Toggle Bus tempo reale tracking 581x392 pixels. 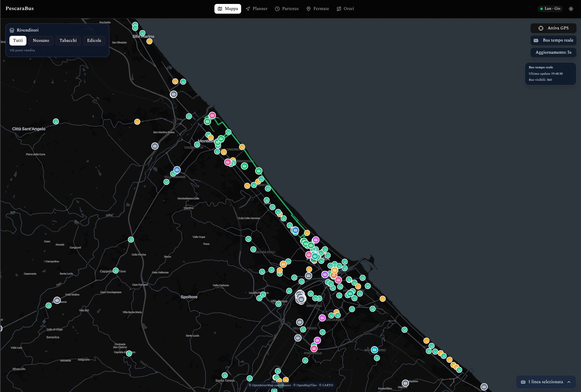coord(553,40)
